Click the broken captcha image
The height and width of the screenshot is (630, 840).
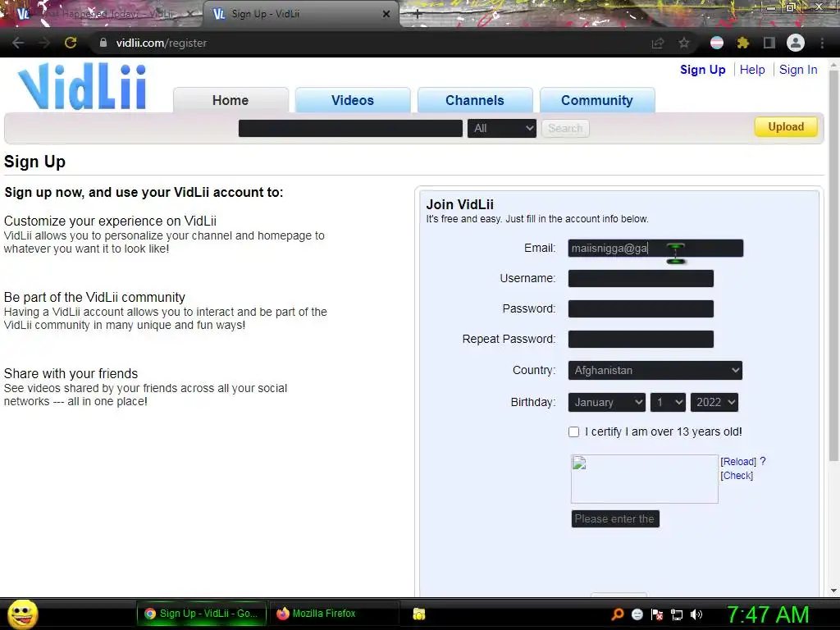[x=645, y=479]
